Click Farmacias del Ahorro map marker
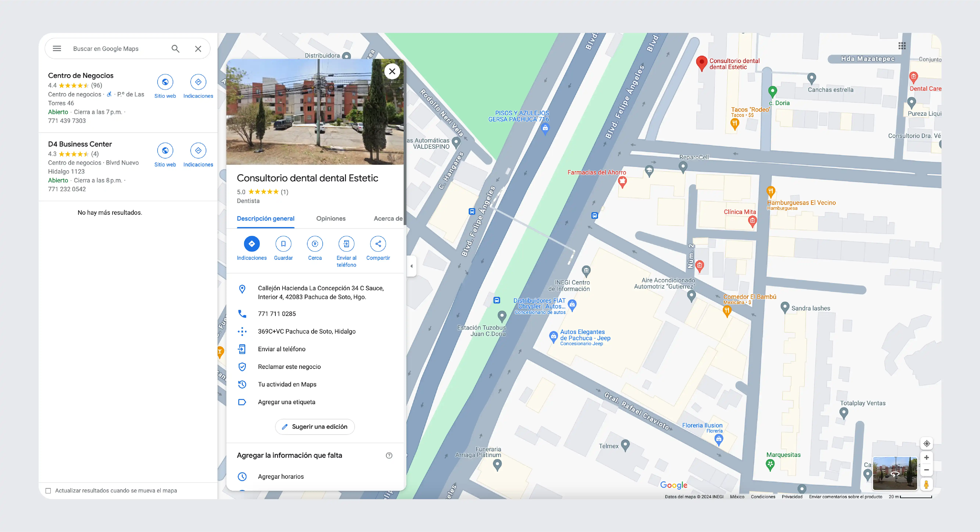This screenshot has width=980, height=532. point(622,183)
